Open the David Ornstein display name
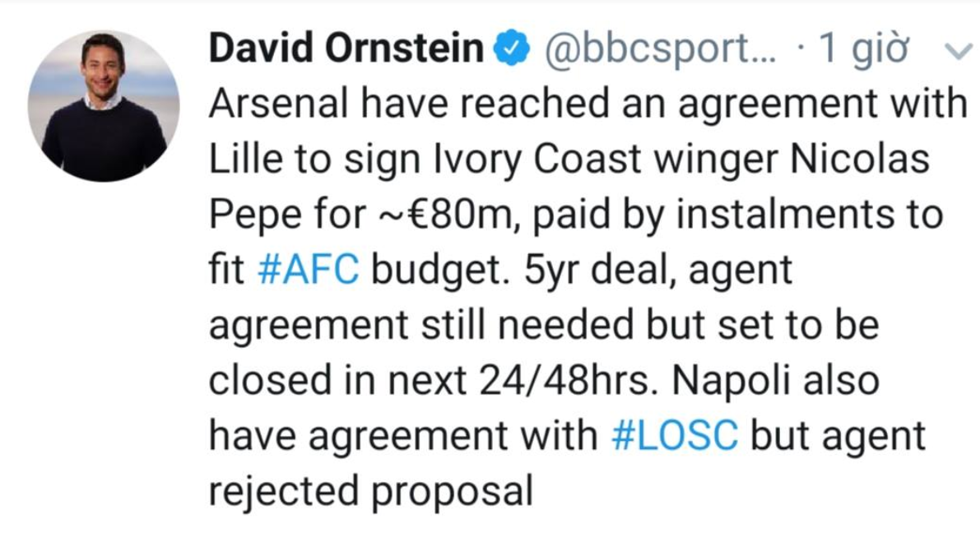Image resolution: width=980 pixels, height=551 pixels. tap(346, 51)
